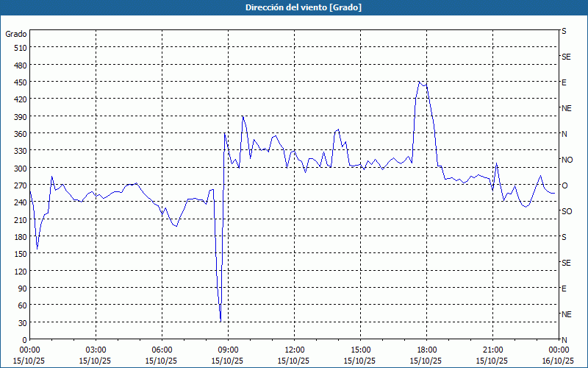This screenshot has height=368, width=588.
Task: Select the 06:00 time axis label
Action: click(x=162, y=350)
